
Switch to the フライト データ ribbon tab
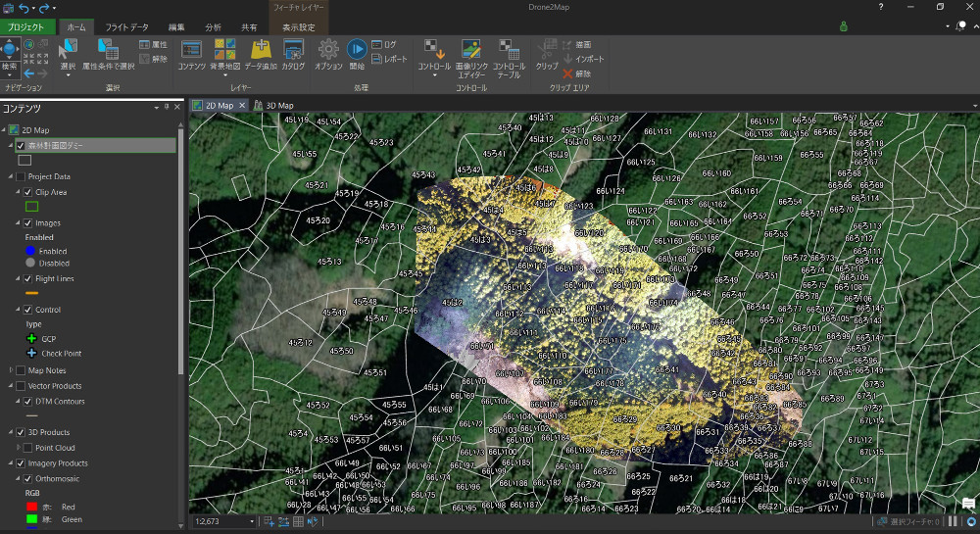click(x=127, y=27)
